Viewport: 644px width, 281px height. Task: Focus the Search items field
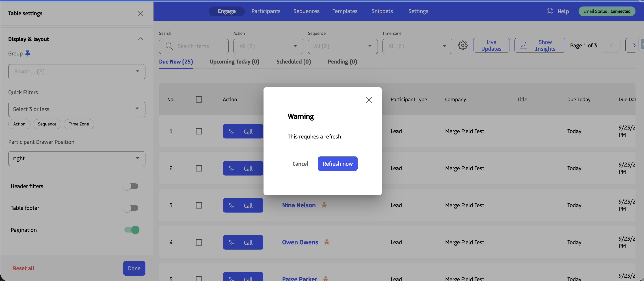pos(194,46)
